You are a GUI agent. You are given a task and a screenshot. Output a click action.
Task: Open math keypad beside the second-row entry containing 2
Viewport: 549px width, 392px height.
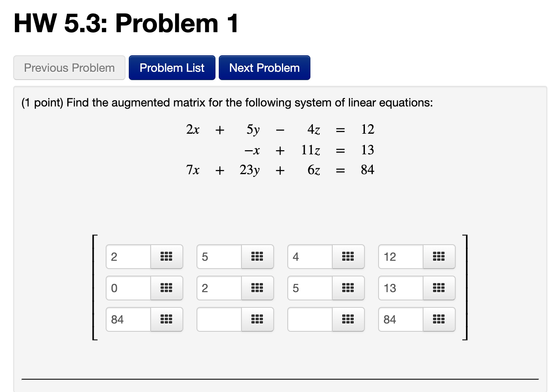coord(258,288)
